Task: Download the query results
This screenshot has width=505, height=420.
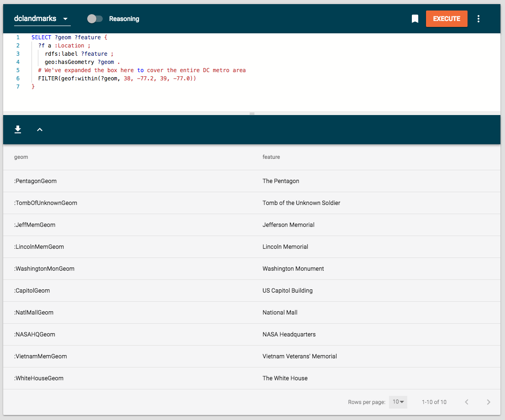Action: pos(18,130)
